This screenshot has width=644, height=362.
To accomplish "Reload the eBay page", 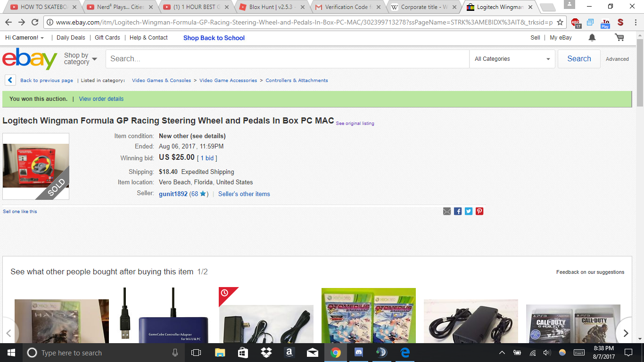I will point(35,22).
